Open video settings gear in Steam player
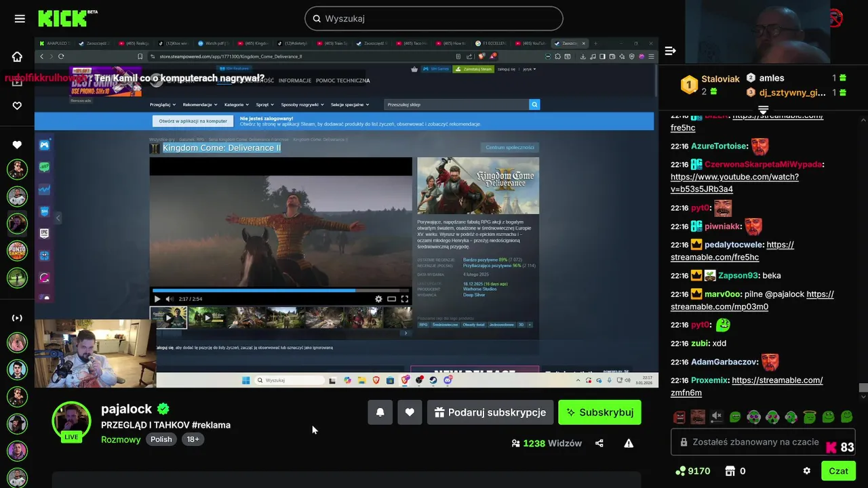The image size is (868, 488). pos(378,299)
